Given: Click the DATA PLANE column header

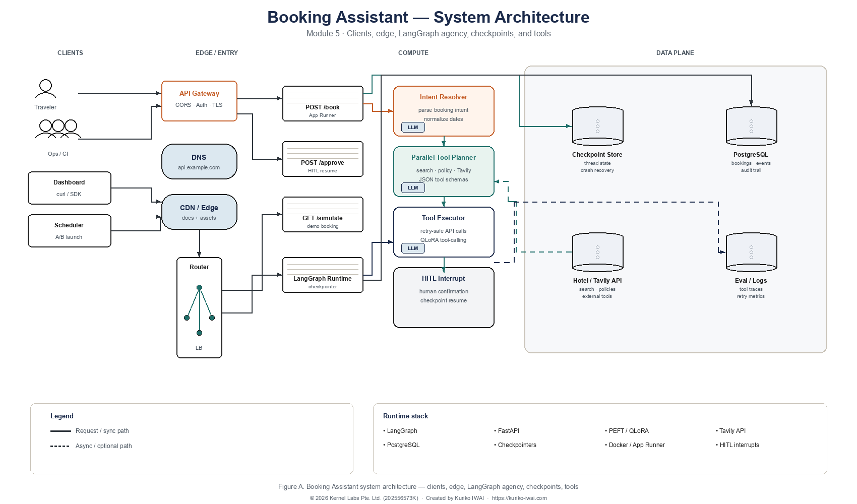Looking at the screenshot, I should pos(675,53).
